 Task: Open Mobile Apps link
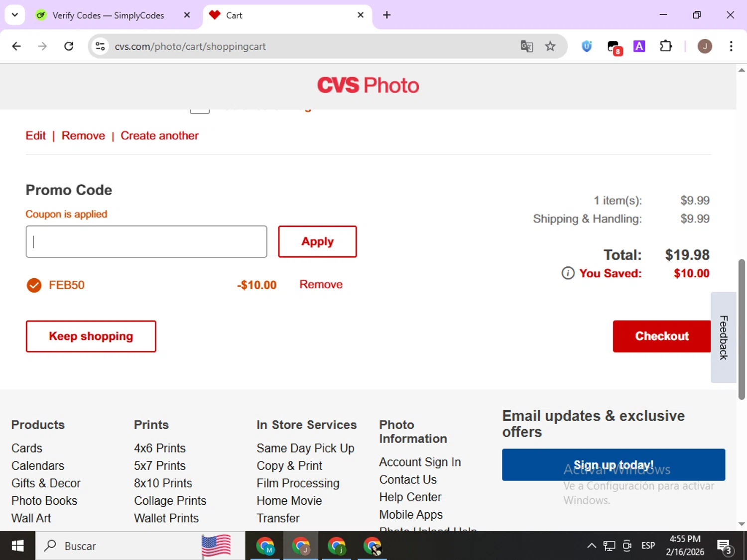pos(411,515)
